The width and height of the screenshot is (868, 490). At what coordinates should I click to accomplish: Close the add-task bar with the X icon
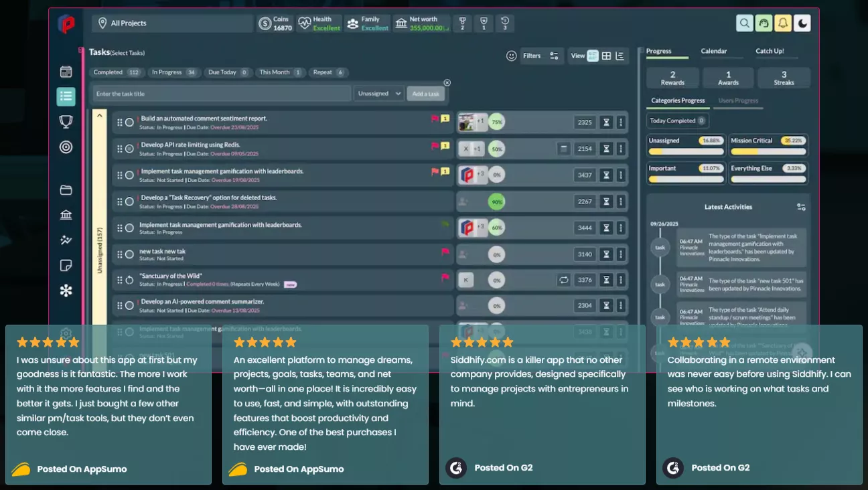pyautogui.click(x=447, y=83)
